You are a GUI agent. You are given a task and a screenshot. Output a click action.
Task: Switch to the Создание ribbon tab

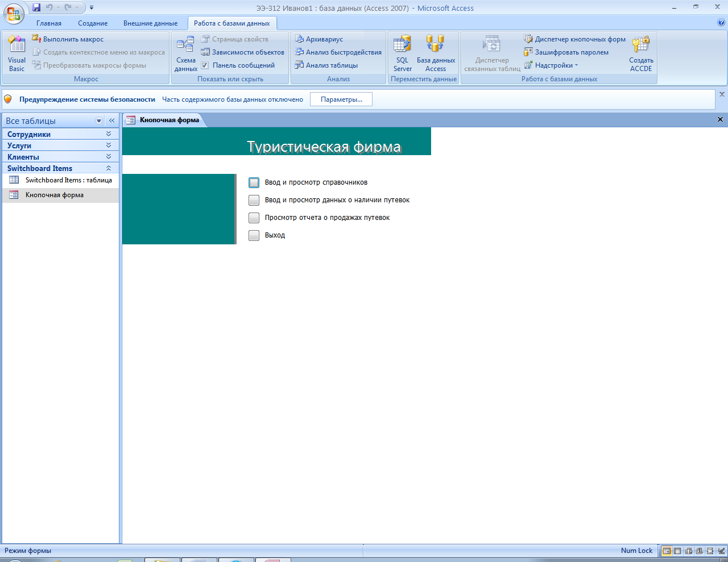pos(93,23)
